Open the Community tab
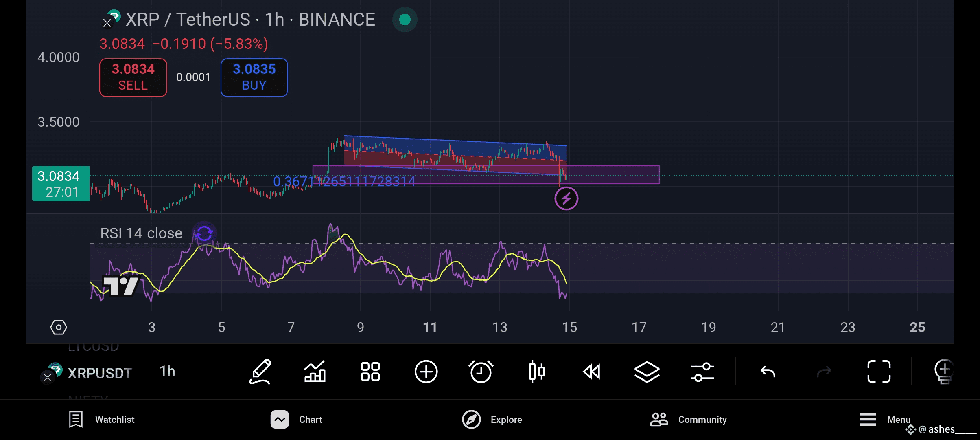Image resolution: width=980 pixels, height=440 pixels. pyautogui.click(x=688, y=420)
